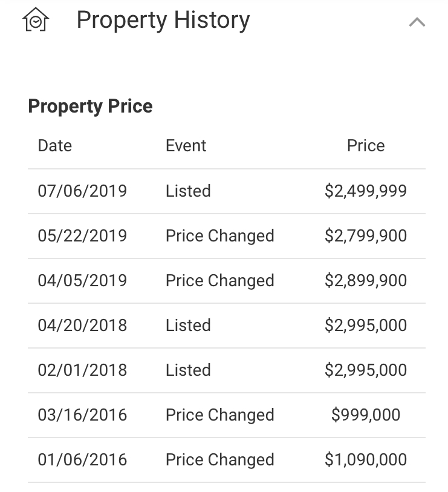Viewport: 448px width, 492px height.
Task: Select the 02/01/2018 date entry
Action: [x=82, y=370]
